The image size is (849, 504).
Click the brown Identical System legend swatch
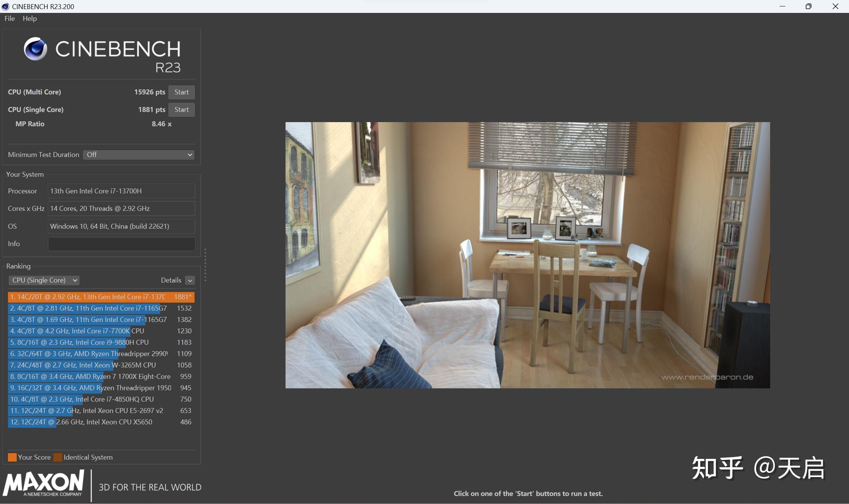click(58, 457)
